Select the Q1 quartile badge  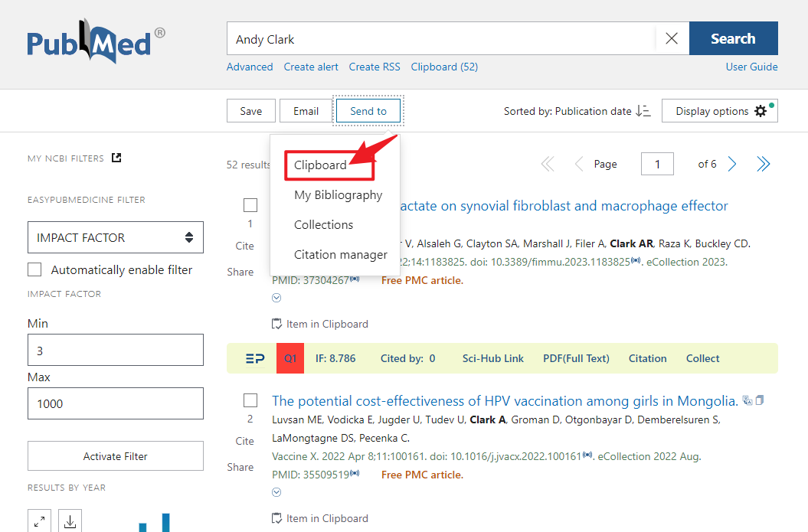tap(290, 357)
